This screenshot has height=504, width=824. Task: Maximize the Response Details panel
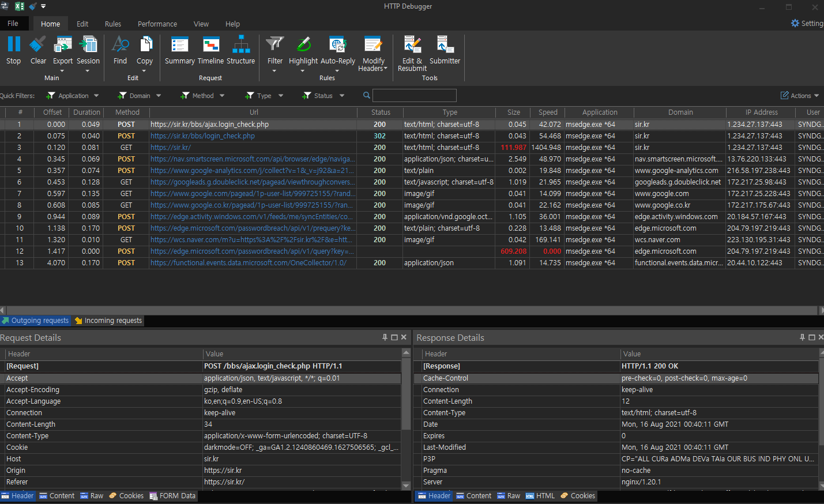pos(811,337)
